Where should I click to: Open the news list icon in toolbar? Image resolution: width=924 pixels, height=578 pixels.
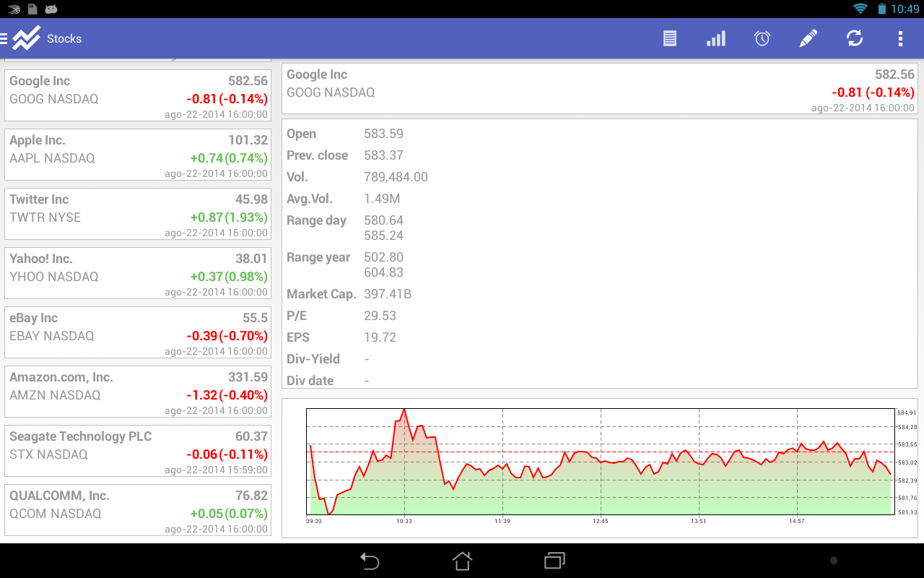[670, 38]
